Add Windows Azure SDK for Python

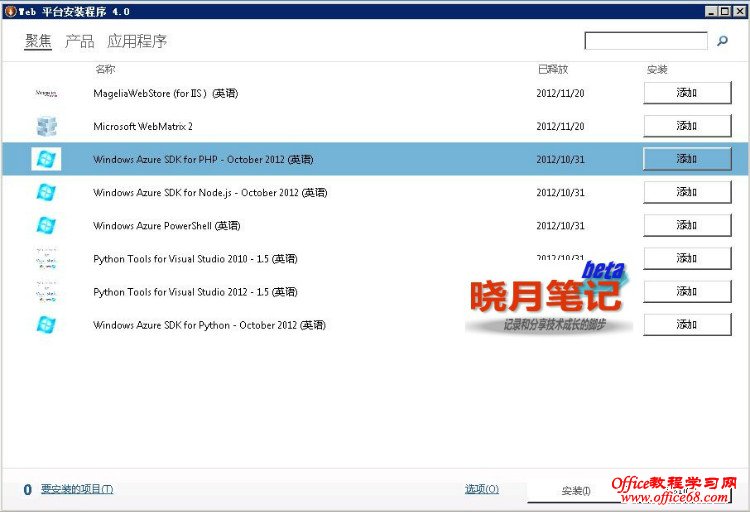687,324
